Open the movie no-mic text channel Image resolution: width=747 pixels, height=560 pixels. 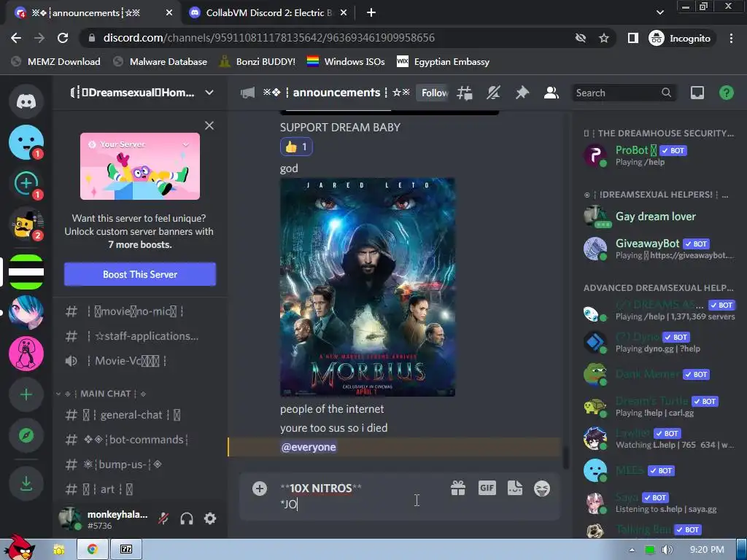(139, 311)
